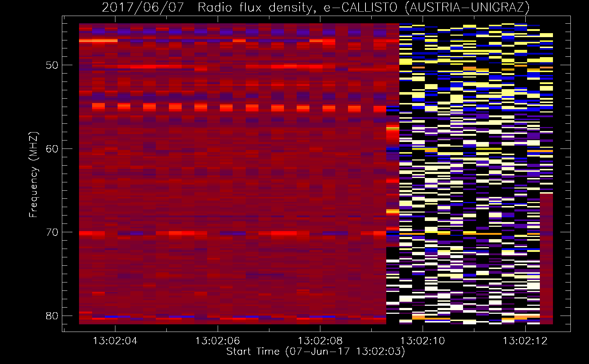Click the 50 frequency tick label
The image size is (589, 364).
coord(52,65)
